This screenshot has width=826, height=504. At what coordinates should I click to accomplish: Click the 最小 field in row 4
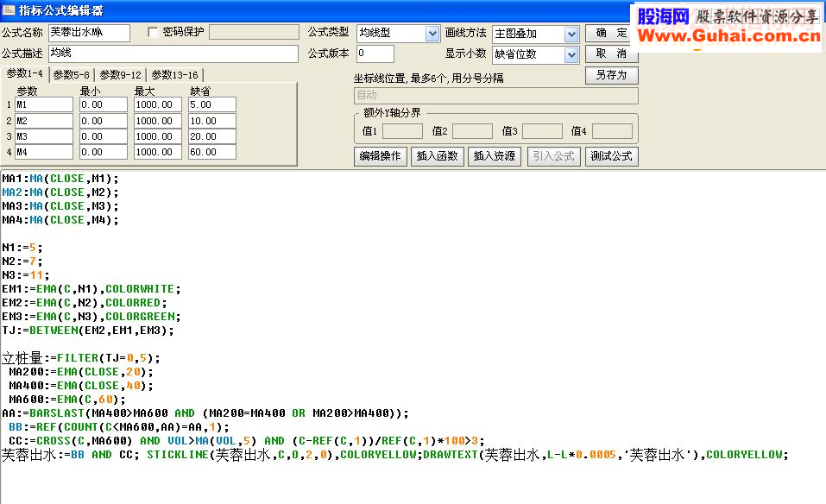pyautogui.click(x=104, y=152)
